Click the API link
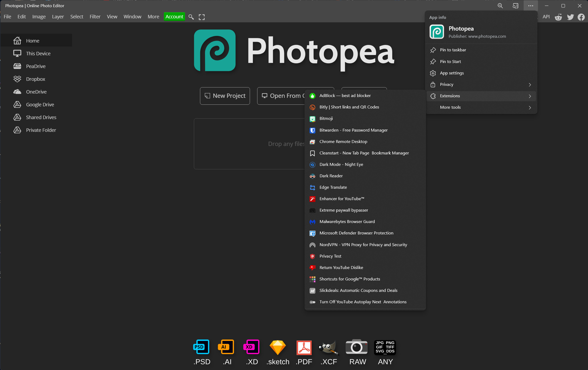 point(546,16)
